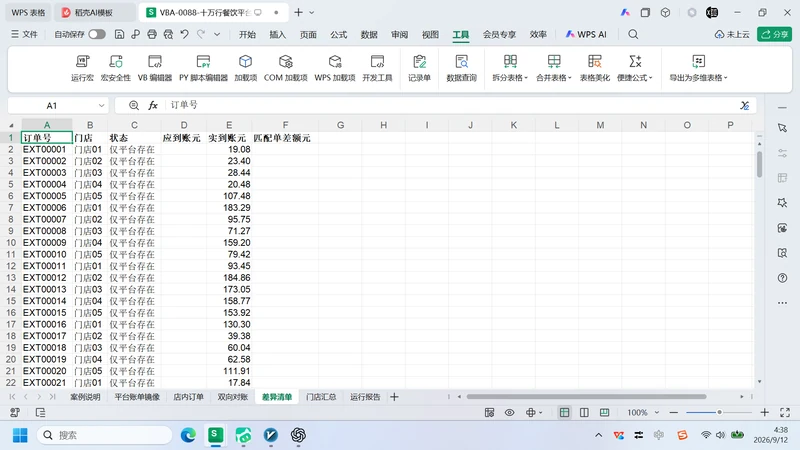
Task: Launch the VB 编辑器 editor
Action: tap(155, 68)
